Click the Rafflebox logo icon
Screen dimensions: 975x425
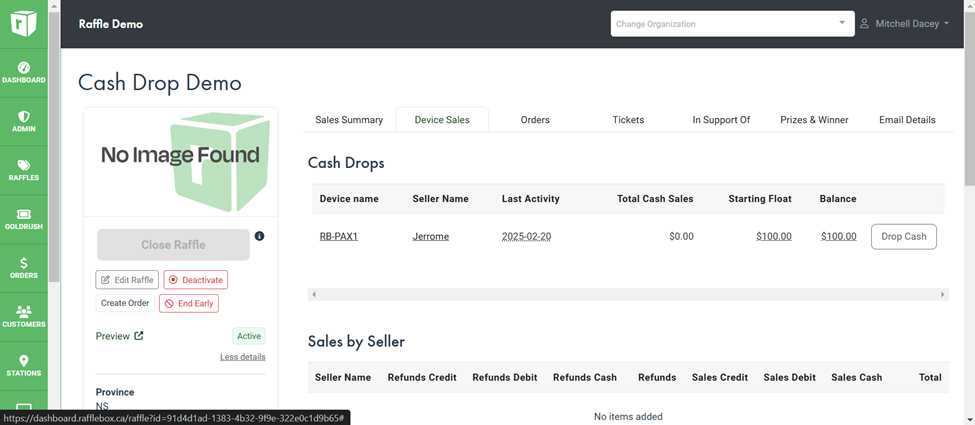click(24, 24)
